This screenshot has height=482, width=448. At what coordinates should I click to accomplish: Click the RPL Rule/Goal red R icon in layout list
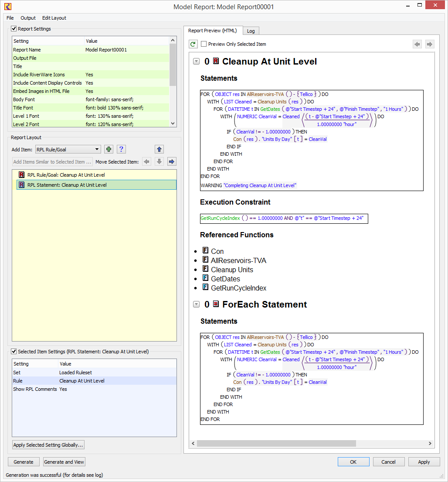coord(21,175)
